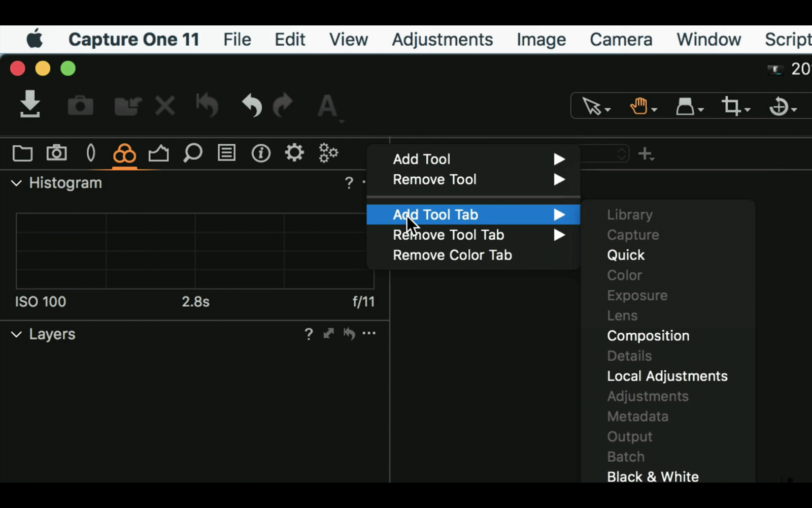Choose Black & White from the tab list
Image resolution: width=812 pixels, height=508 pixels.
653,477
